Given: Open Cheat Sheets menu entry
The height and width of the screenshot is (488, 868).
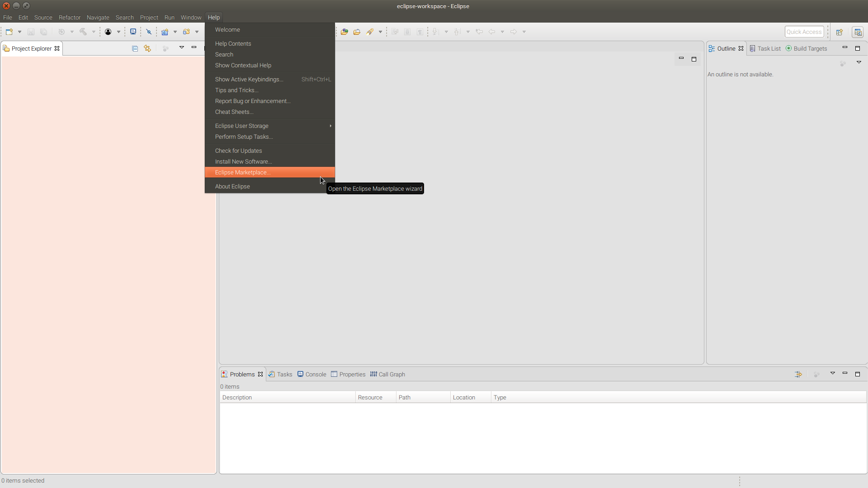Looking at the screenshot, I should tap(270, 112).
